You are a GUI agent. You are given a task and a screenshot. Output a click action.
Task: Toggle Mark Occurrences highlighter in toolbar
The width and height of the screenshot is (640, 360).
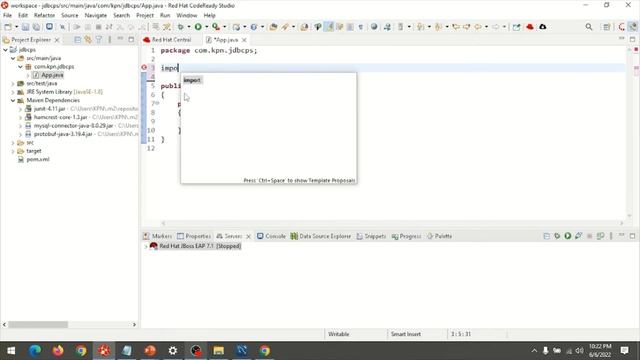click(x=329, y=27)
